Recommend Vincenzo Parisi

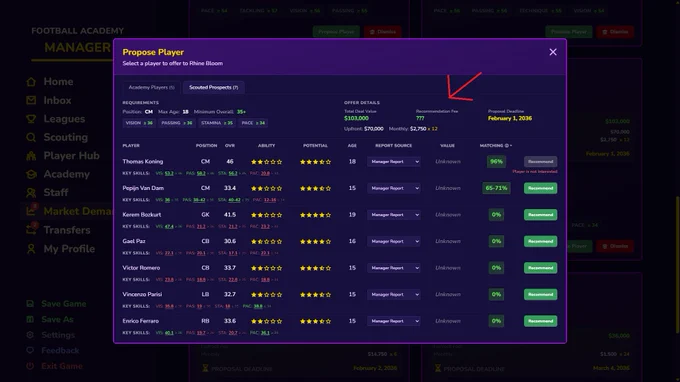click(540, 294)
